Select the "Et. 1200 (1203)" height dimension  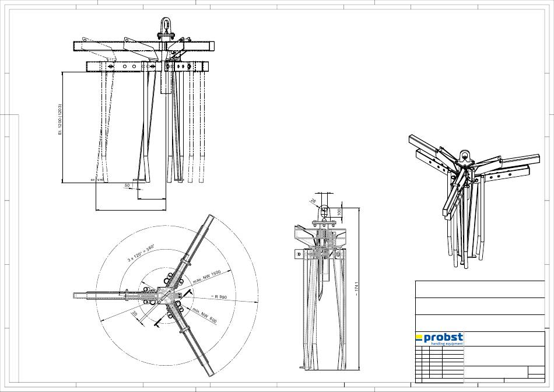[60, 120]
